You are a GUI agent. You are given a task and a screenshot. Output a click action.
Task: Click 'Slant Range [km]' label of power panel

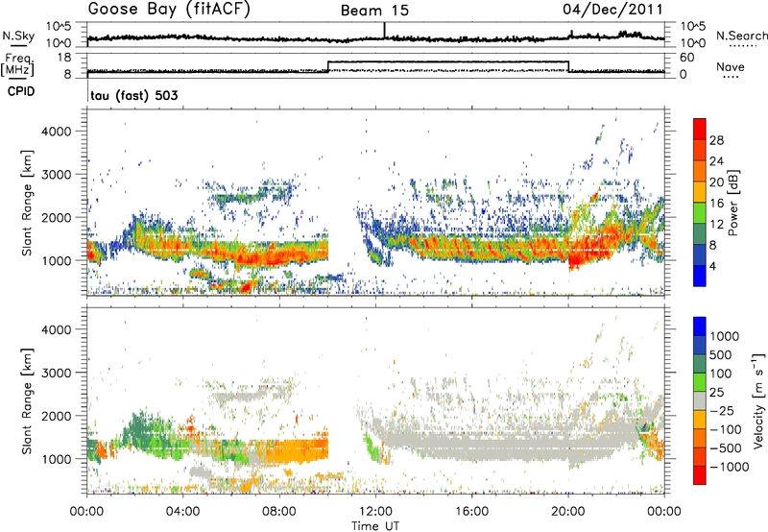[x=27, y=203]
